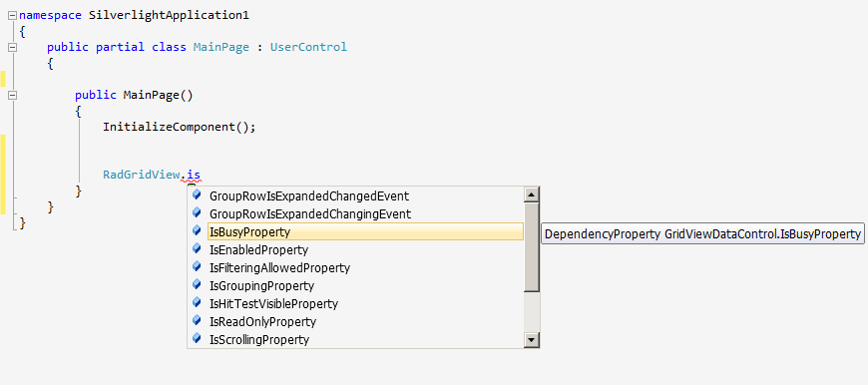Click the IntelliSense scroll down arrow
Screen dimensions: 868x385
(x=532, y=340)
